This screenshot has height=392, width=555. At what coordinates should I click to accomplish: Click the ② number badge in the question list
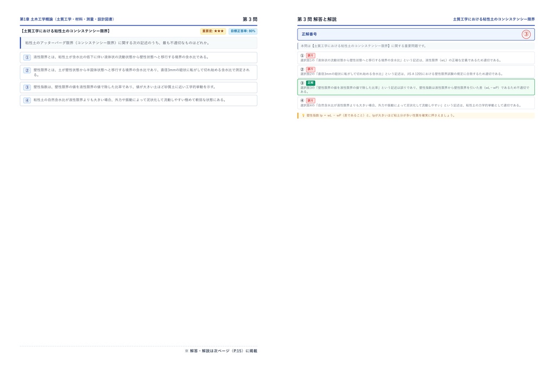(27, 70)
